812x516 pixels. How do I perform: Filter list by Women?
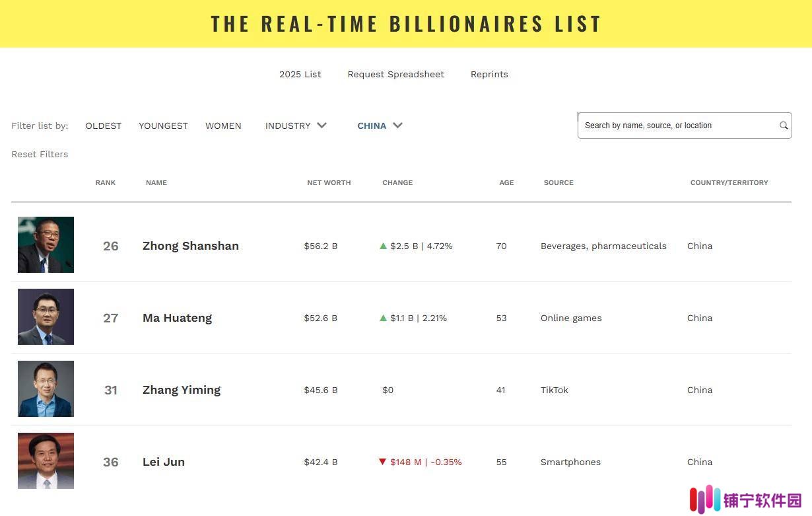[223, 126]
